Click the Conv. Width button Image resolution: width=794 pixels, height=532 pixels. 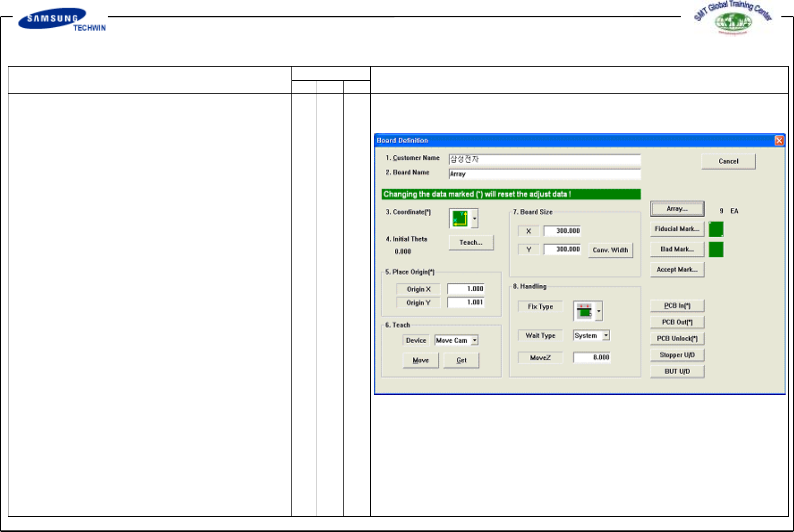point(610,250)
